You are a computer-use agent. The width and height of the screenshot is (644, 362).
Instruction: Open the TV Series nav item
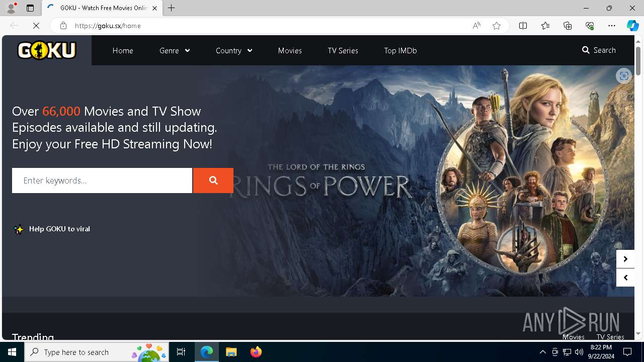(343, 50)
